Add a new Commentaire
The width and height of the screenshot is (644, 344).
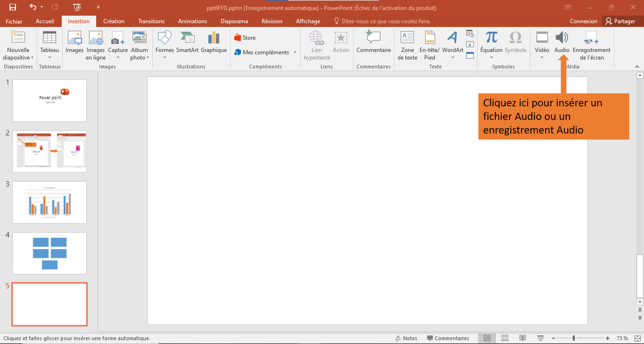[x=374, y=42]
